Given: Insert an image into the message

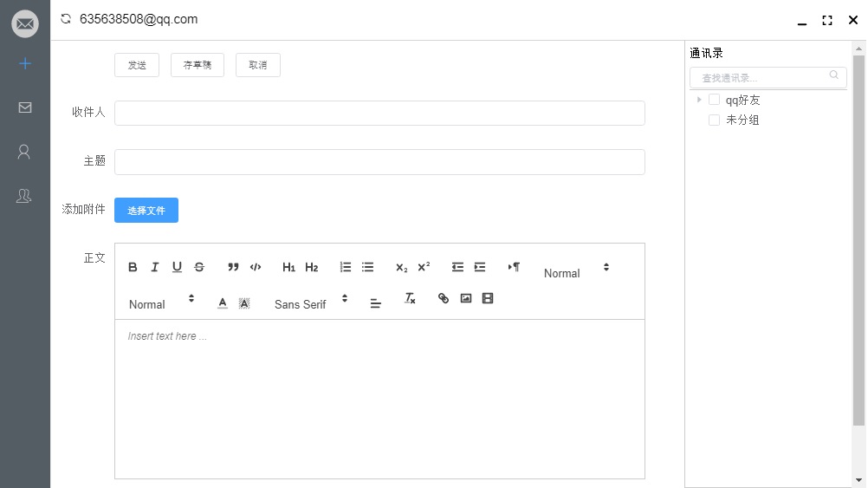Looking at the screenshot, I should pyautogui.click(x=466, y=298).
